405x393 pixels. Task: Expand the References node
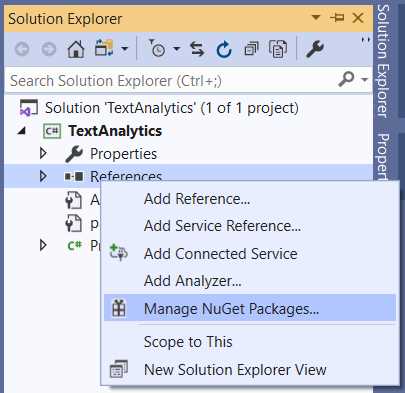coord(43,176)
